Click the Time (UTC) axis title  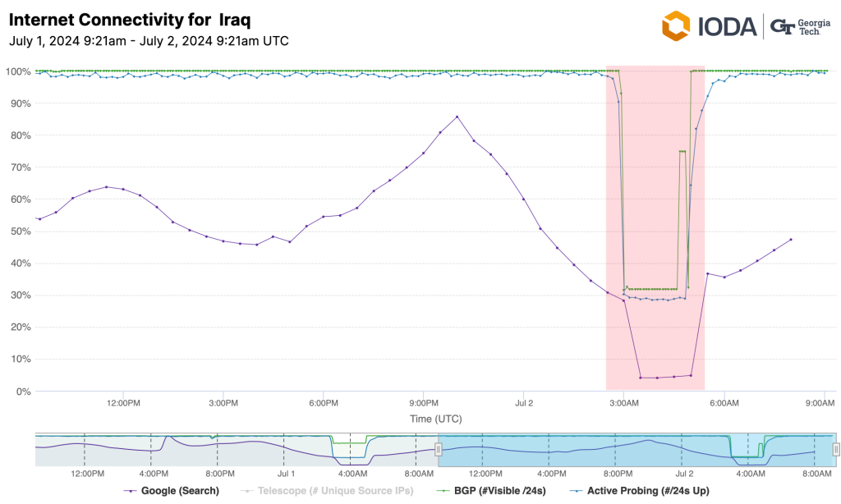[435, 419]
